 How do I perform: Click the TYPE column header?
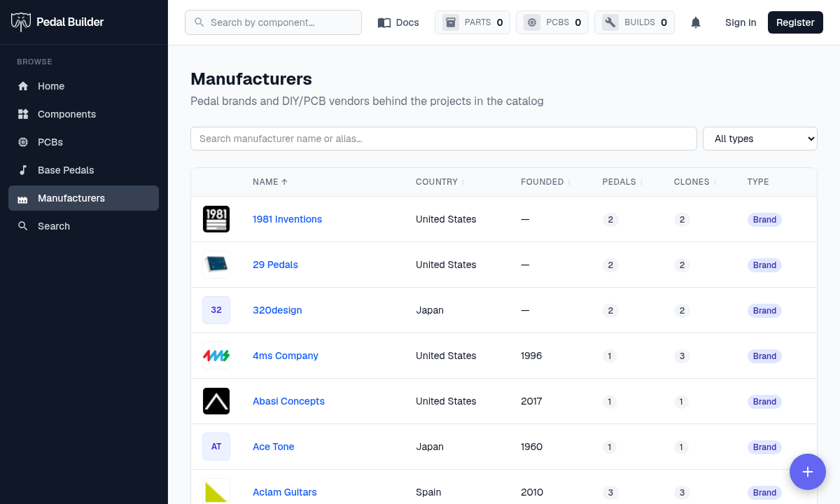point(758,182)
